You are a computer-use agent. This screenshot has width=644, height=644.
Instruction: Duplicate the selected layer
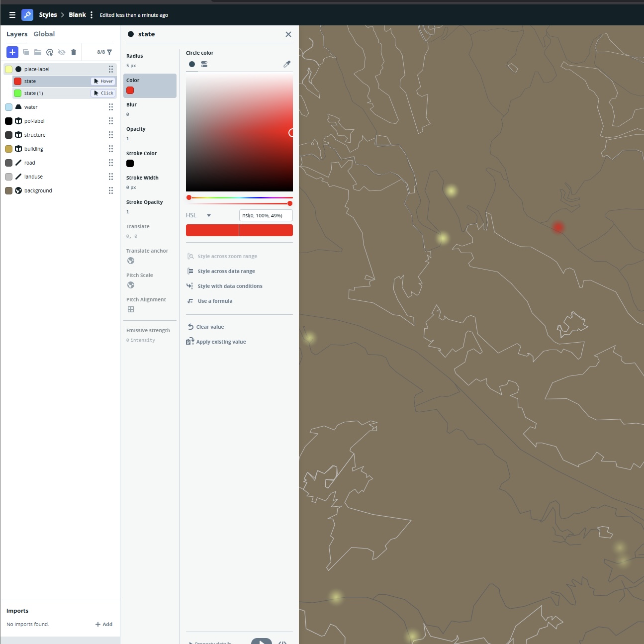25,52
